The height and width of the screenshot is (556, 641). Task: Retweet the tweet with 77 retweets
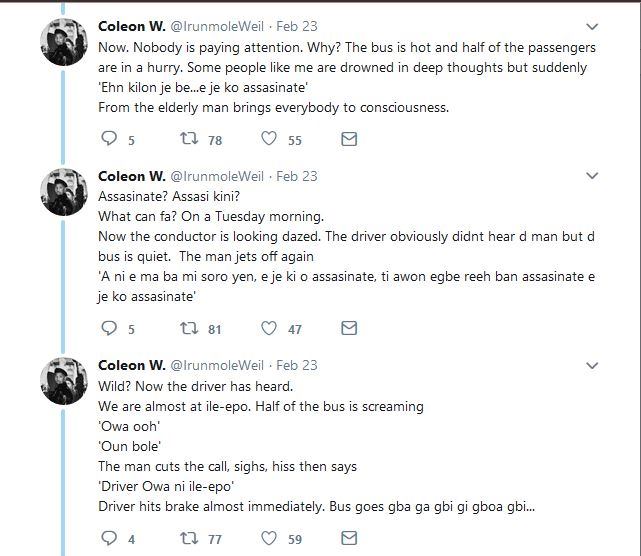click(x=189, y=538)
